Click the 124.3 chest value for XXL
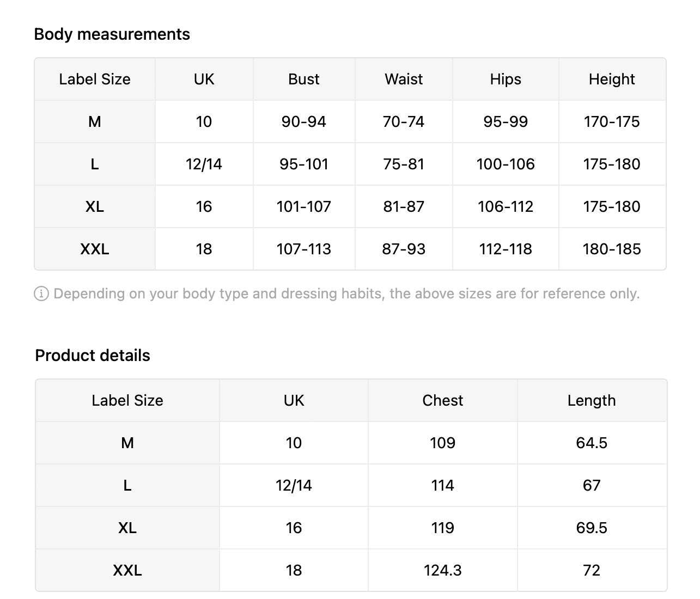Image resolution: width=700 pixels, height=599 pixels. click(x=442, y=571)
